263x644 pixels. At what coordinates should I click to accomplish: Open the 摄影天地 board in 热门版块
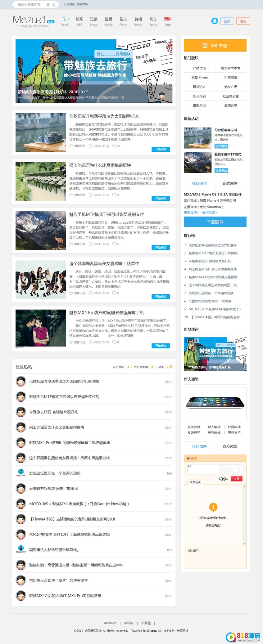(x=199, y=105)
